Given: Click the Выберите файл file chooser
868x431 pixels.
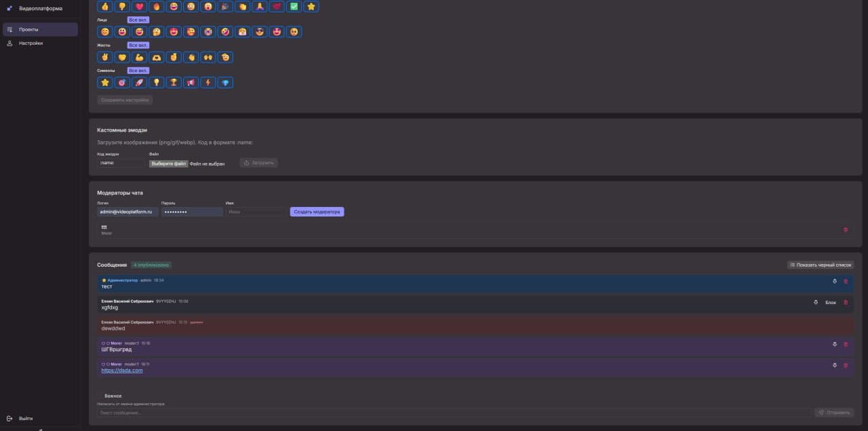Looking at the screenshot, I should click(169, 164).
